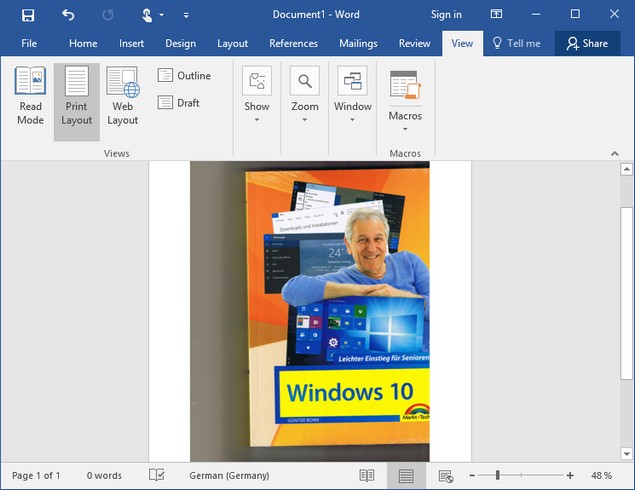The width and height of the screenshot is (635, 490).
Task: Zoom out with minus button
Action: click(472, 475)
